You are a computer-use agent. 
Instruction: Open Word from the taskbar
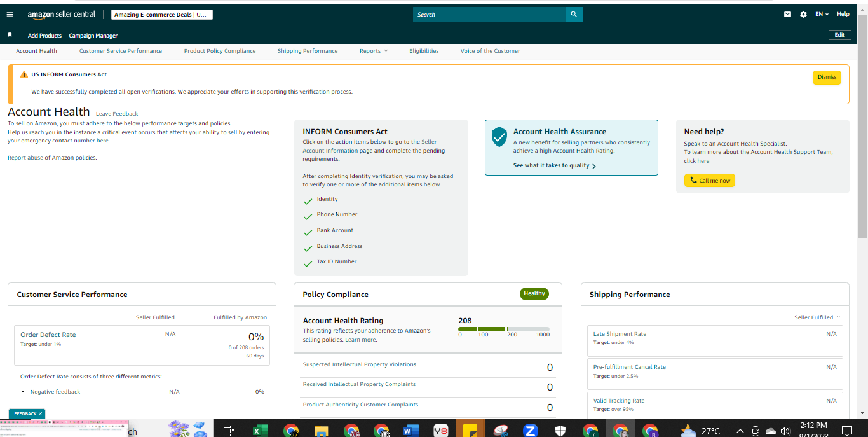(410, 431)
